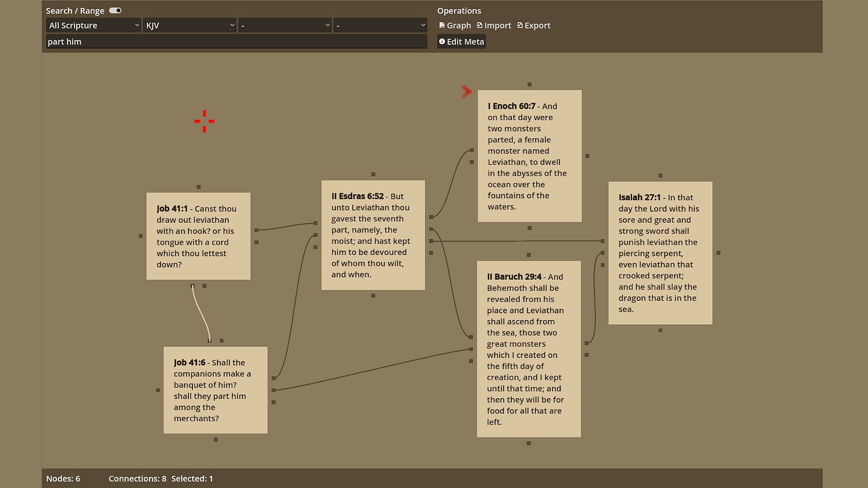Select the II Esdras 6:52 verse node
The width and height of the screenshot is (868, 488).
tap(373, 235)
